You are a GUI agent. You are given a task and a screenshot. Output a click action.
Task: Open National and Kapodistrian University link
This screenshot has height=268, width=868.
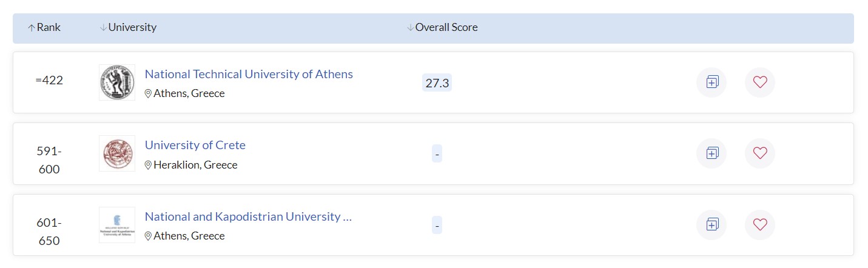point(248,217)
